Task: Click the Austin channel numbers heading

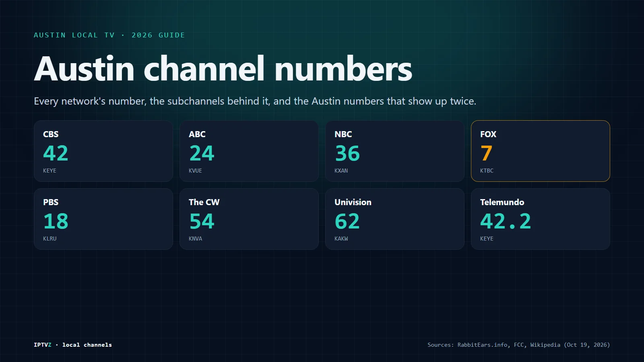Action: click(x=223, y=68)
